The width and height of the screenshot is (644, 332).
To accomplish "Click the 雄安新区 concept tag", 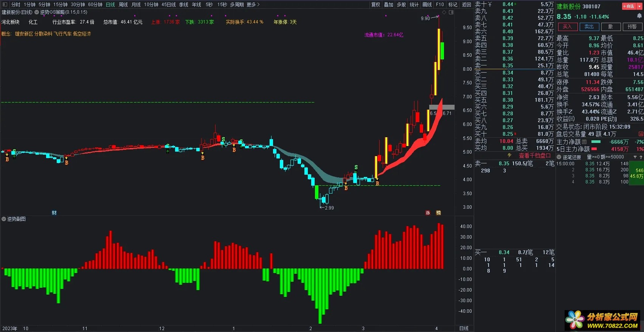I will coord(24,34).
